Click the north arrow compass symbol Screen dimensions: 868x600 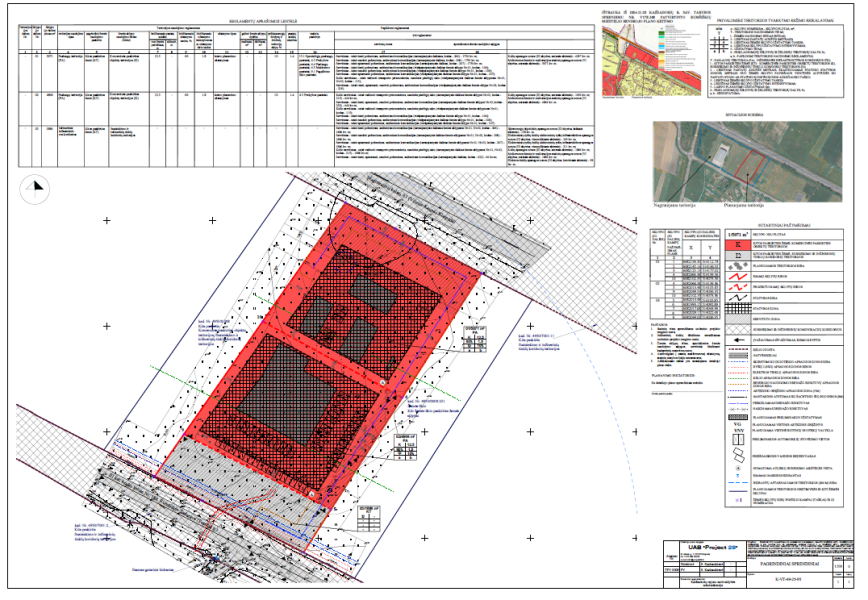point(38,183)
